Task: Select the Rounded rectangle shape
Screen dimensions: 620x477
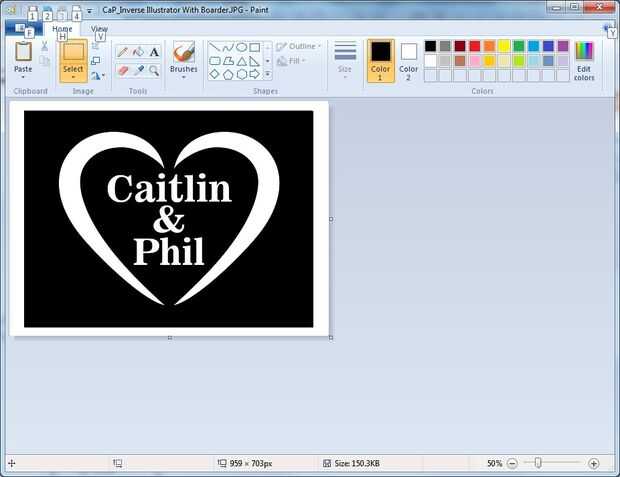Action: (214, 61)
